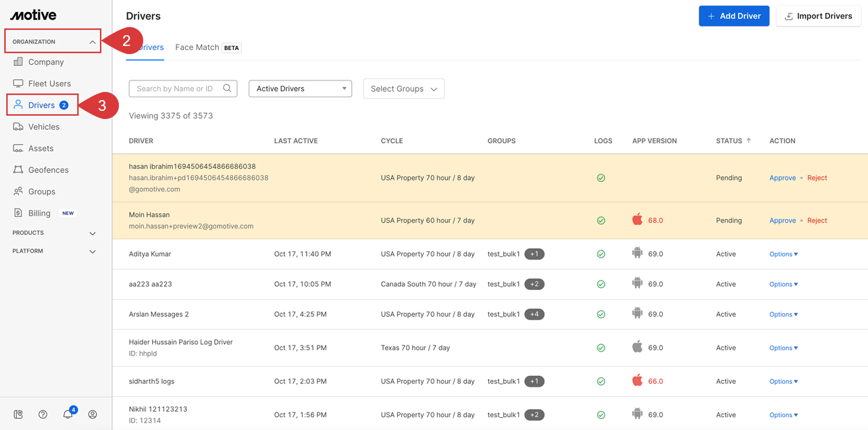Open Options menu for Arslan Messages 2
Viewport: 868px width, 430px height.
point(784,314)
